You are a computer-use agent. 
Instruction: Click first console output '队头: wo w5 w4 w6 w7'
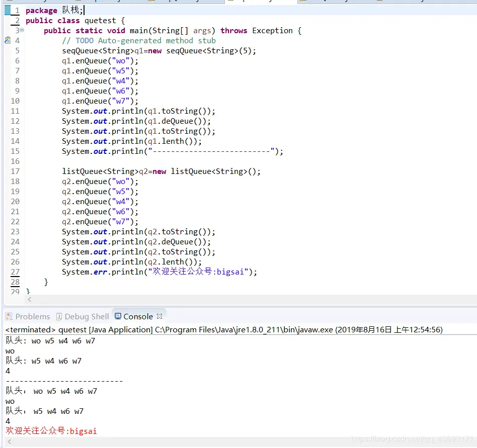click(x=50, y=341)
